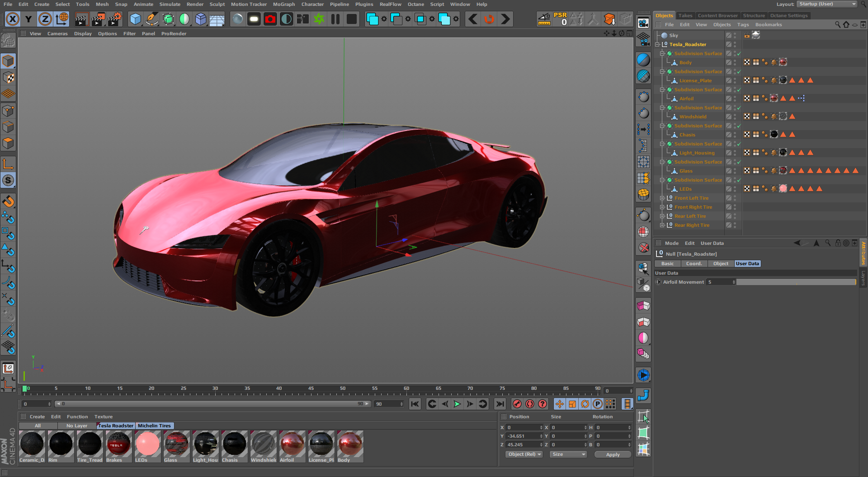Select the Cube primitive icon
The image size is (868, 477).
[x=135, y=19]
